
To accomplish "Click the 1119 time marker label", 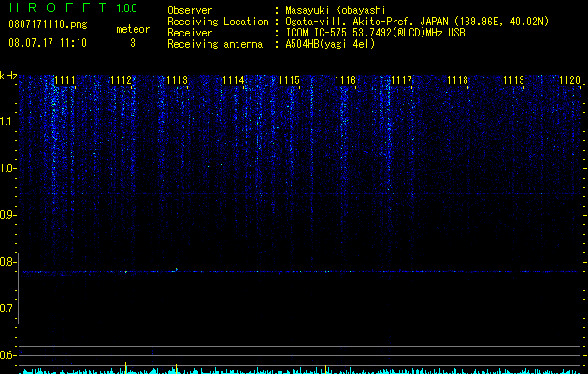I will (513, 80).
